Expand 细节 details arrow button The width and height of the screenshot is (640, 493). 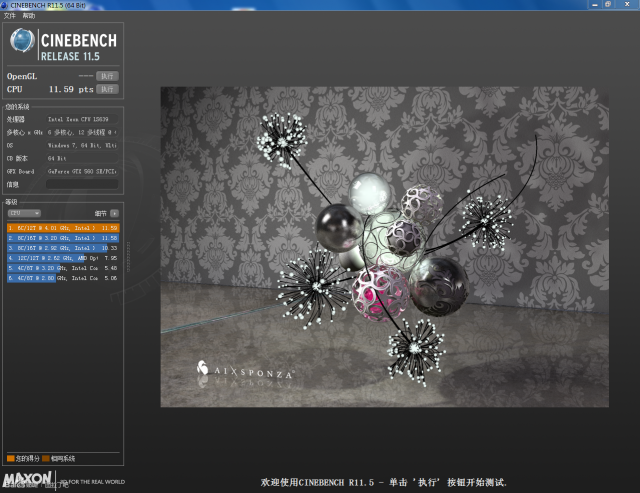click(114, 213)
